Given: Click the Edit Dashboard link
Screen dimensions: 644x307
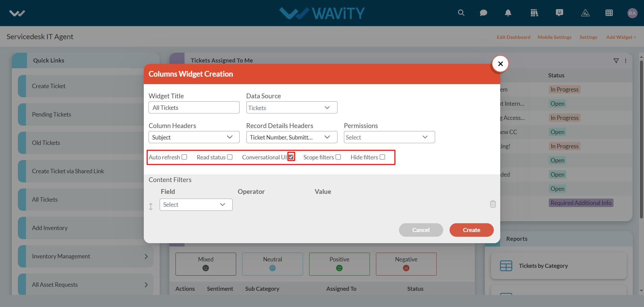Looking at the screenshot, I should click(x=513, y=37).
